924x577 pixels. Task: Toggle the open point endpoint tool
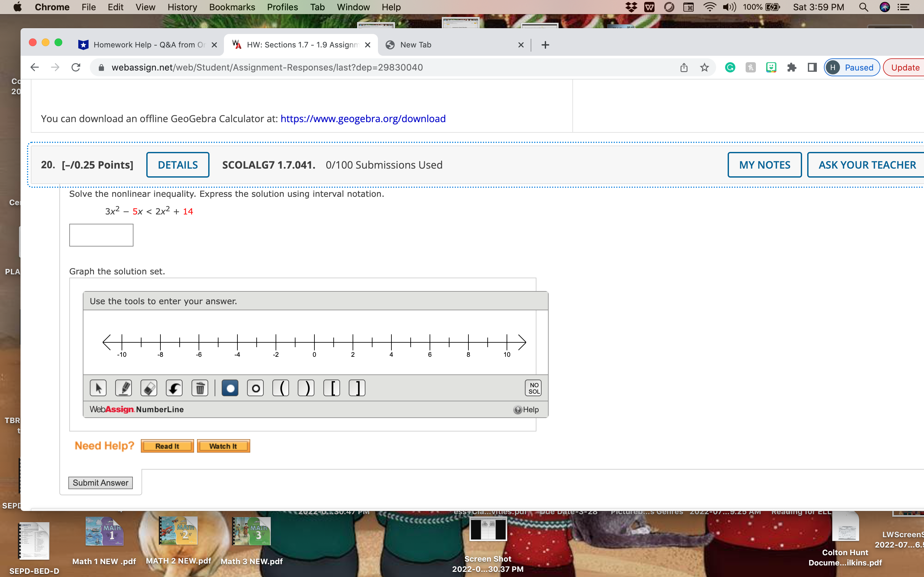coord(255,388)
